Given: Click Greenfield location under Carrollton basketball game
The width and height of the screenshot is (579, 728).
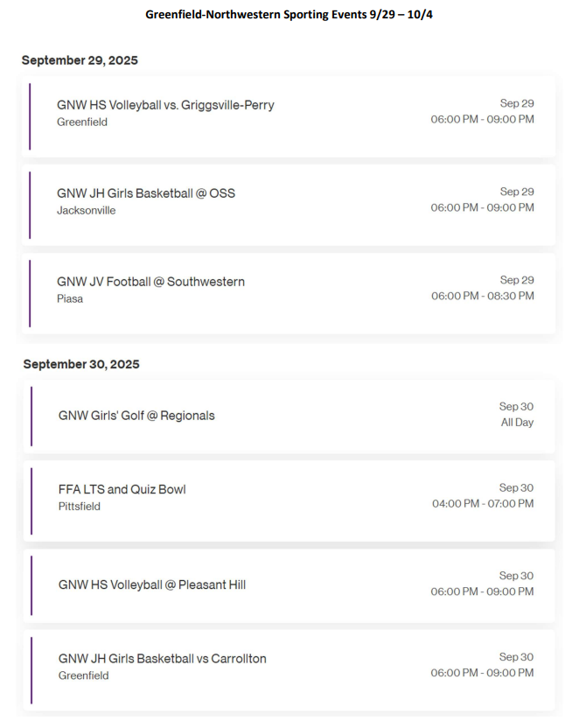Looking at the screenshot, I should [84, 676].
